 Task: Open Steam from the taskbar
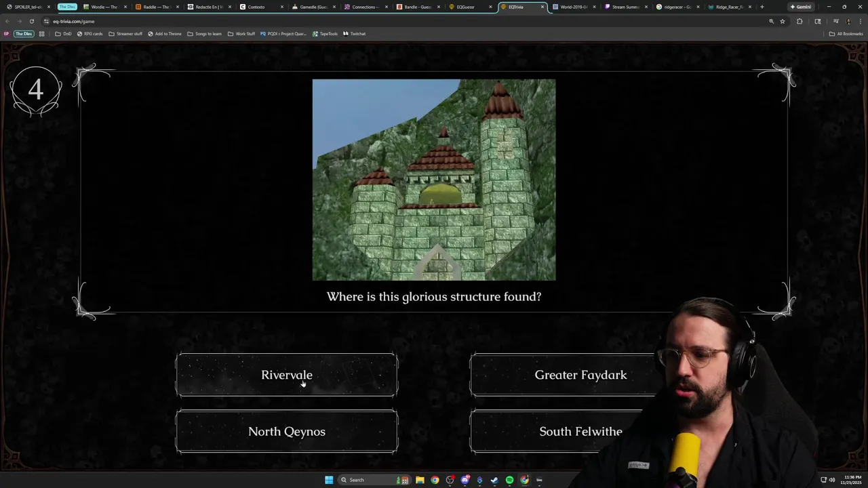[x=494, y=480]
